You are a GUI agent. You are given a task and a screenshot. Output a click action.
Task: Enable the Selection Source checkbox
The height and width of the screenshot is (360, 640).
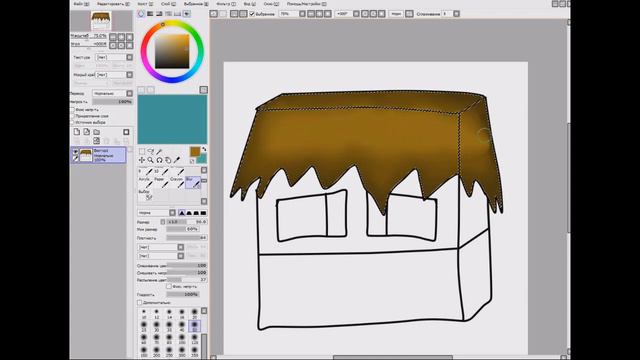(x=73, y=122)
